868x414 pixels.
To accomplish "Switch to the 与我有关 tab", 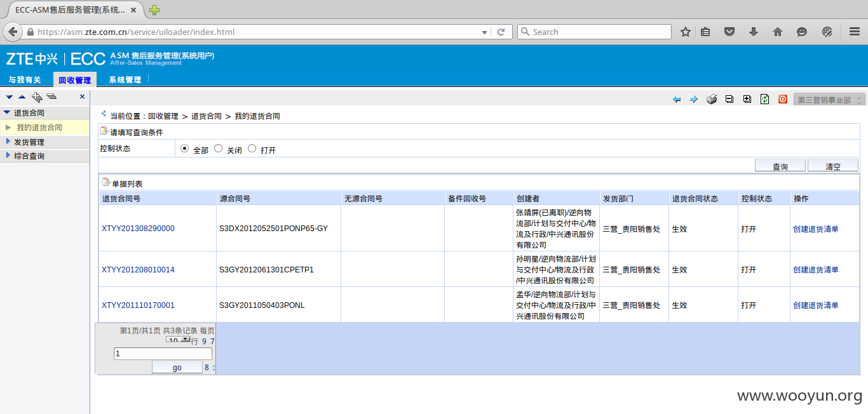I will coord(25,80).
